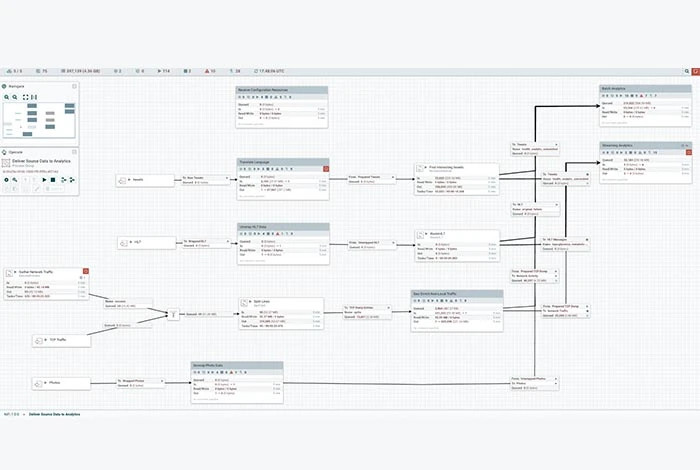Viewport: 700px width, 470px height.
Task: Click the birdseye minimap thumbnail
Action: [39, 120]
